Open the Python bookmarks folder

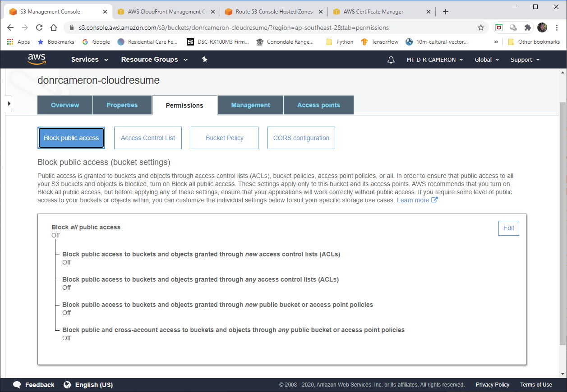340,42
